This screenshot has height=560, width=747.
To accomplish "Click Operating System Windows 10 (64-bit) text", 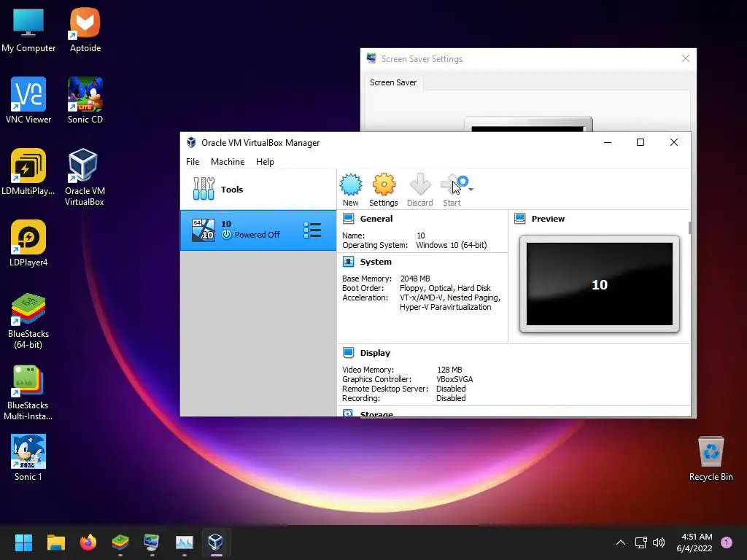I will (451, 245).
